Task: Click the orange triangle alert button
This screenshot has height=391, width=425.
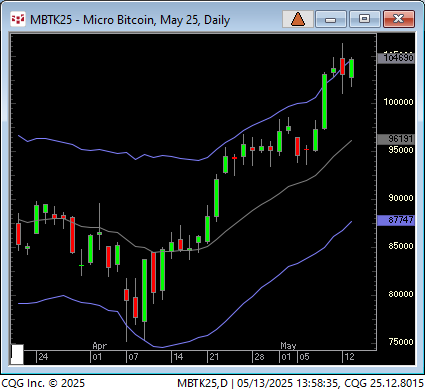Action: [298, 19]
